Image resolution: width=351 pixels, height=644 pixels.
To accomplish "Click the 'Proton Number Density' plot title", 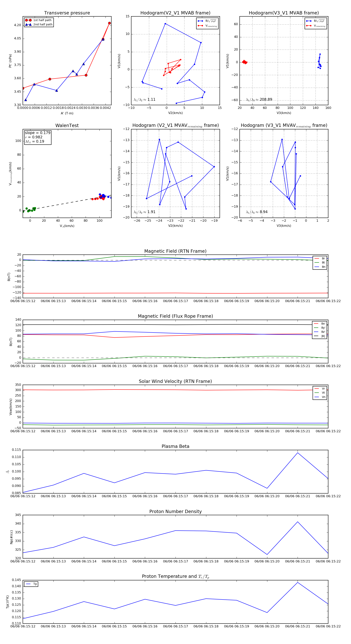I will [175, 511].
